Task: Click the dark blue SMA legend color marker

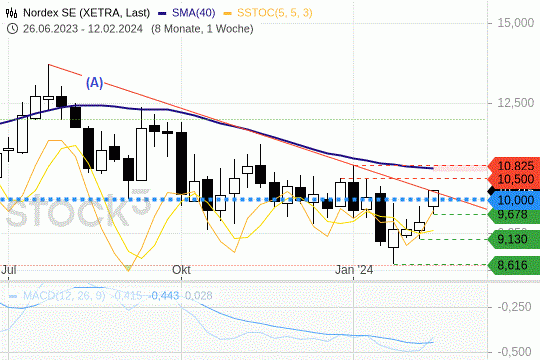Action: point(162,13)
